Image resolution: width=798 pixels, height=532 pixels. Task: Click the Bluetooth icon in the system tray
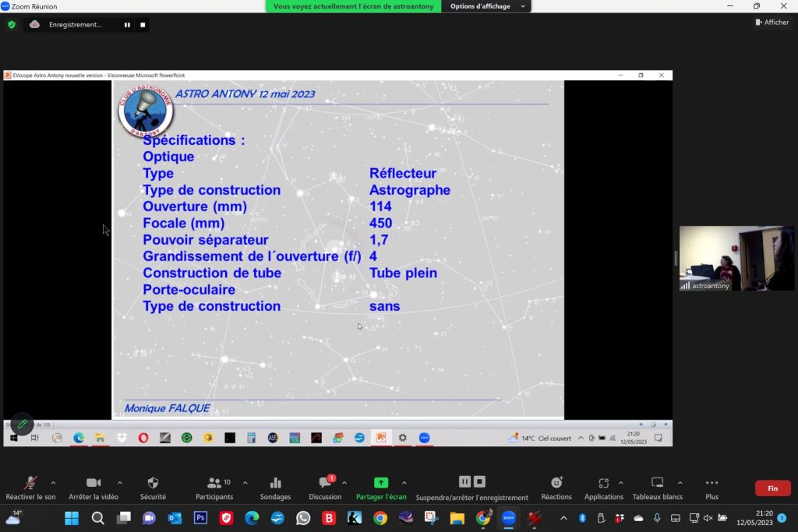582,518
